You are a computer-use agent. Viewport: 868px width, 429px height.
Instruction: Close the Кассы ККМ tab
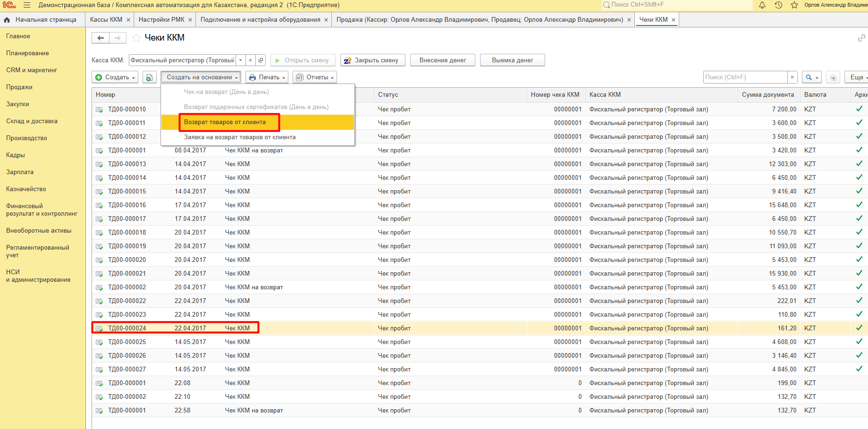click(x=128, y=20)
